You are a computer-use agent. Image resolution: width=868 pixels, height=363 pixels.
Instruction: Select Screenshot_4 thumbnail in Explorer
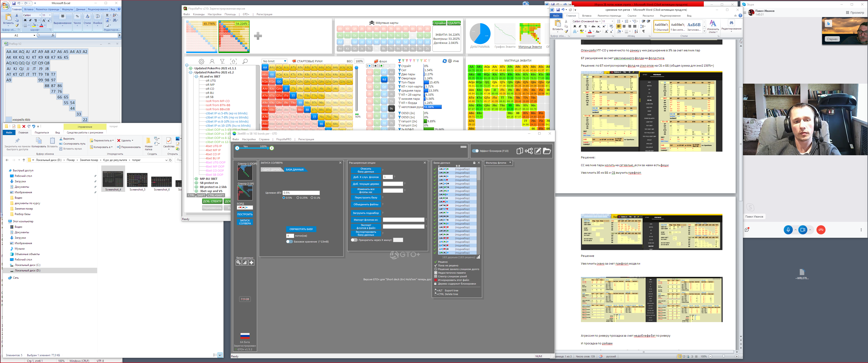coord(113,179)
